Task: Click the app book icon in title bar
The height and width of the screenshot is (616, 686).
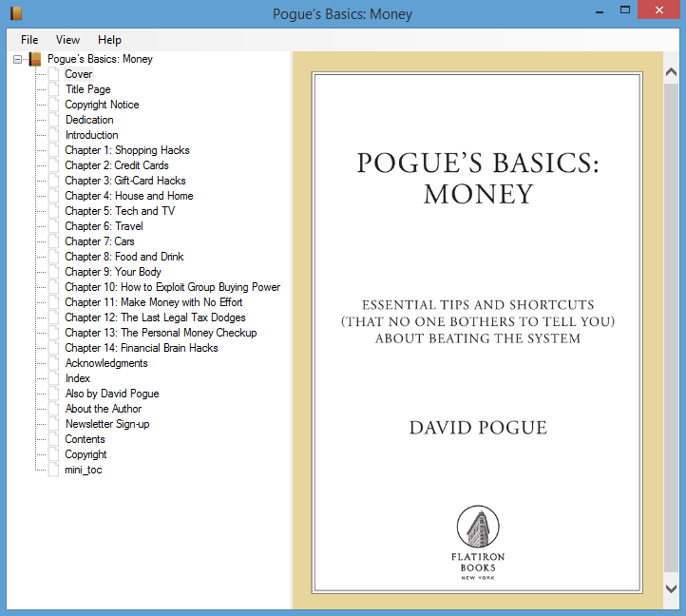Action: pos(16,13)
